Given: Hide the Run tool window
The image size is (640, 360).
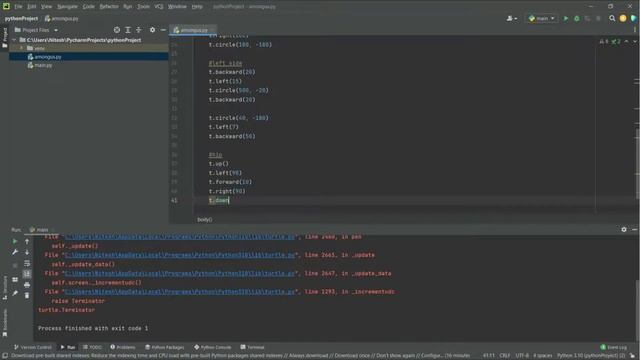Looking at the screenshot, I should pyautogui.click(x=635, y=229).
